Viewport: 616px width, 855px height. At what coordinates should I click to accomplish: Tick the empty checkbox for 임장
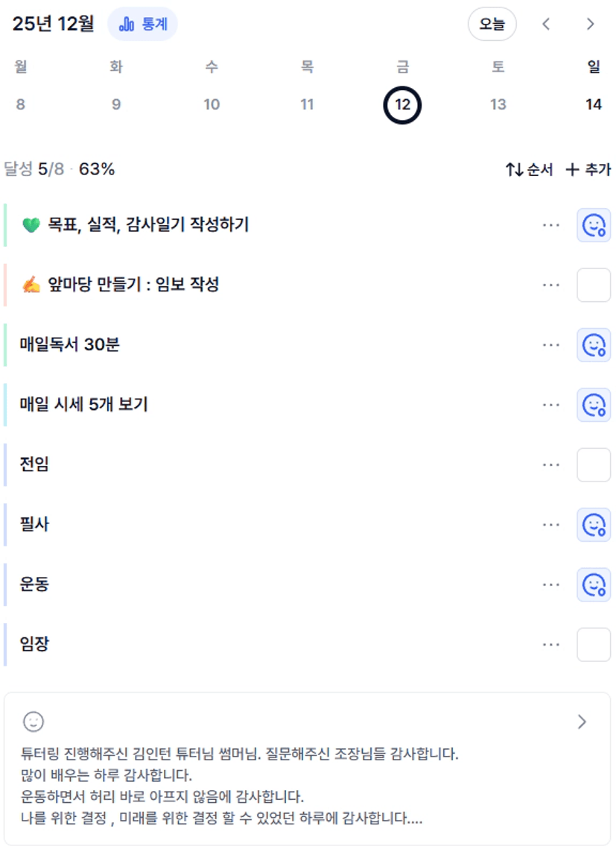click(594, 645)
